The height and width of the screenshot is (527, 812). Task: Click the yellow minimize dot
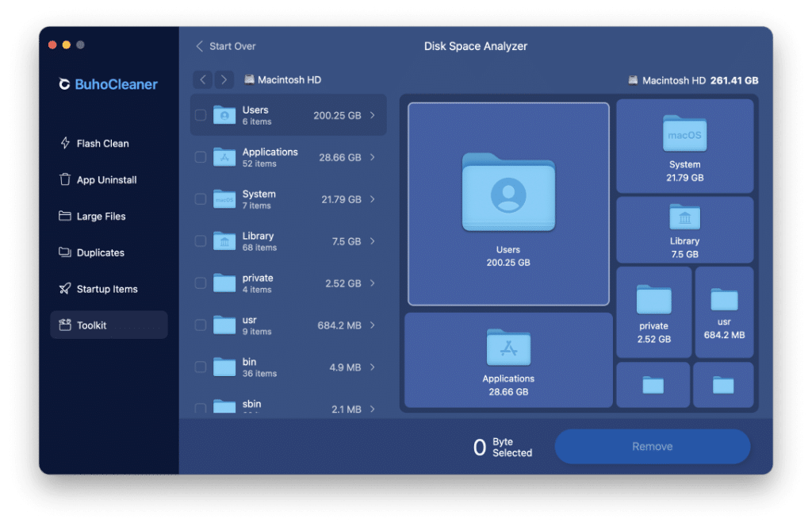65,45
